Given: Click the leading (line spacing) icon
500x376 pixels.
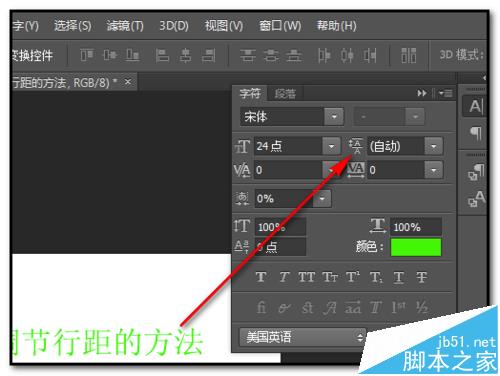Looking at the screenshot, I should tap(356, 146).
